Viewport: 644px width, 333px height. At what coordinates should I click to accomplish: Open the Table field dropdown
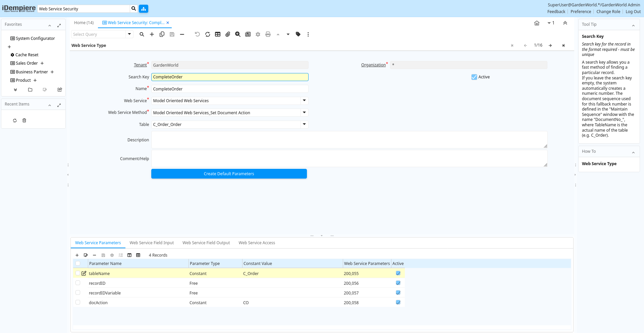pyautogui.click(x=304, y=124)
